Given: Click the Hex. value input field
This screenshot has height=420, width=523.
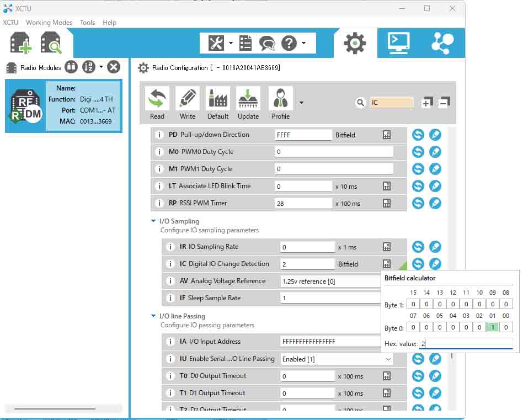Looking at the screenshot, I should 466,344.
